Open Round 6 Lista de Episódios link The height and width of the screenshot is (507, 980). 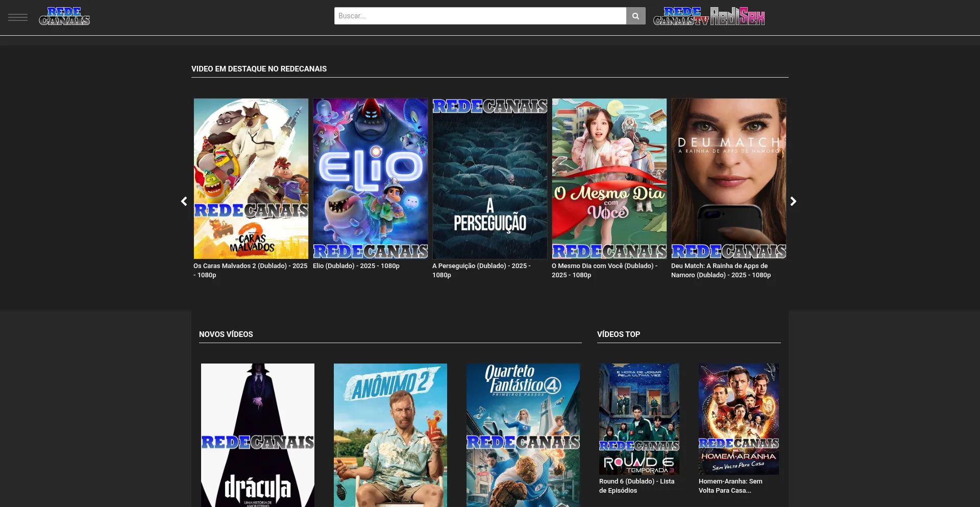tap(636, 486)
